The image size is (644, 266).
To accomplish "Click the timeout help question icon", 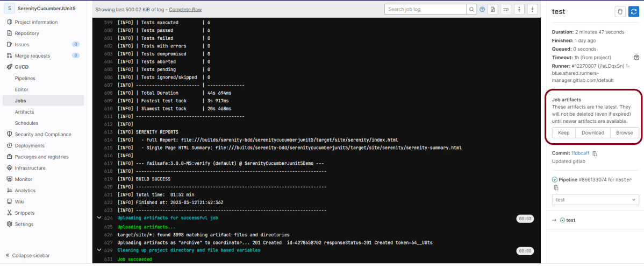I will click(636, 58).
